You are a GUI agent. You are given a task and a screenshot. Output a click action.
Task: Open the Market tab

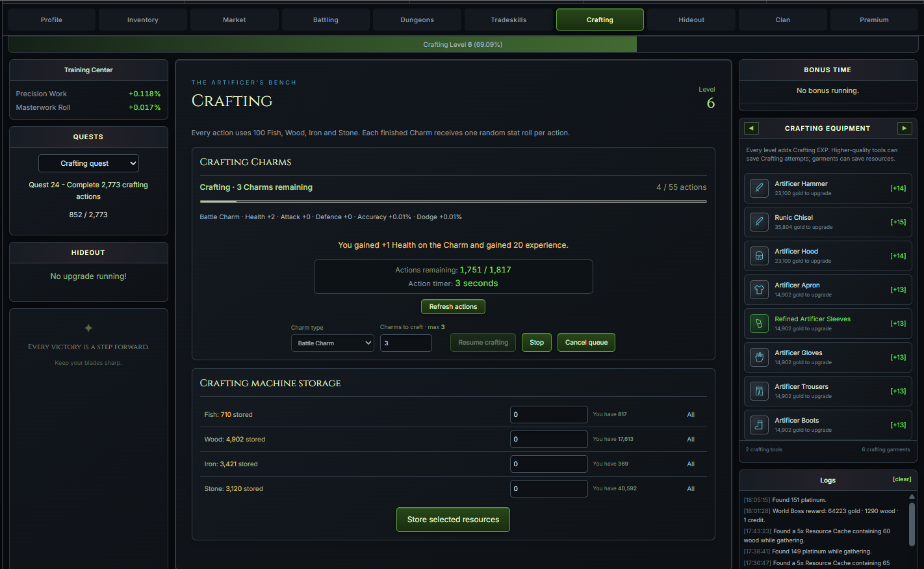(x=235, y=20)
